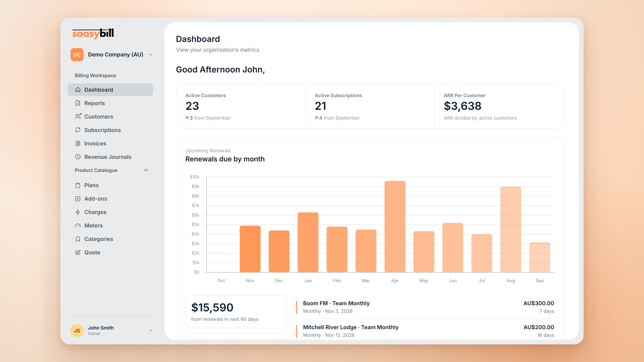Open Subscriptions from the sidebar

(x=110, y=130)
